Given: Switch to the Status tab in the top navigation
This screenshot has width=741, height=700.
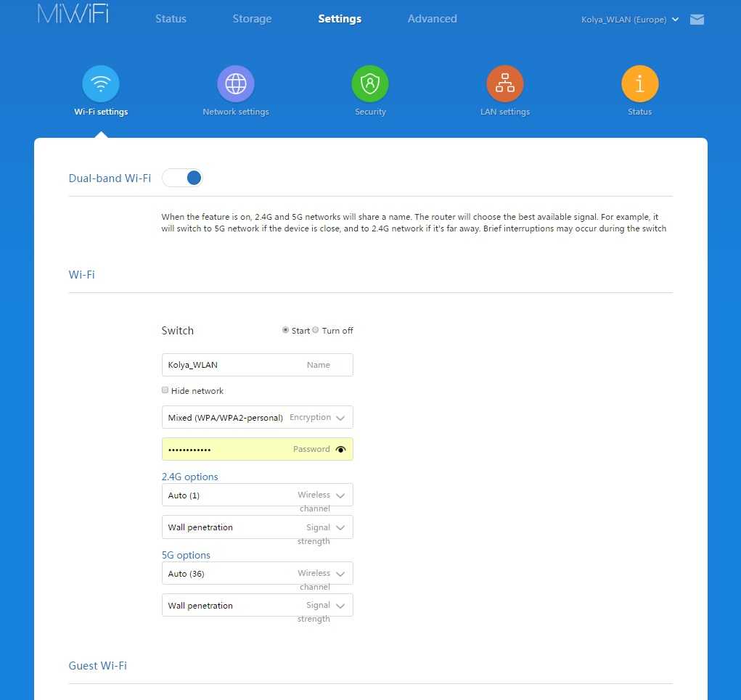Looking at the screenshot, I should [x=171, y=19].
